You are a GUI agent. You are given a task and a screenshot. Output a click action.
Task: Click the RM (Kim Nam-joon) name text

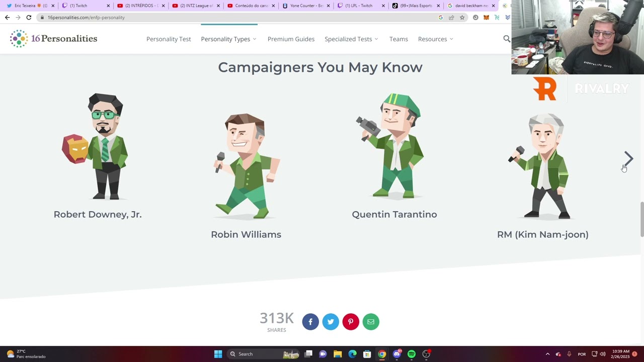pyautogui.click(x=543, y=234)
